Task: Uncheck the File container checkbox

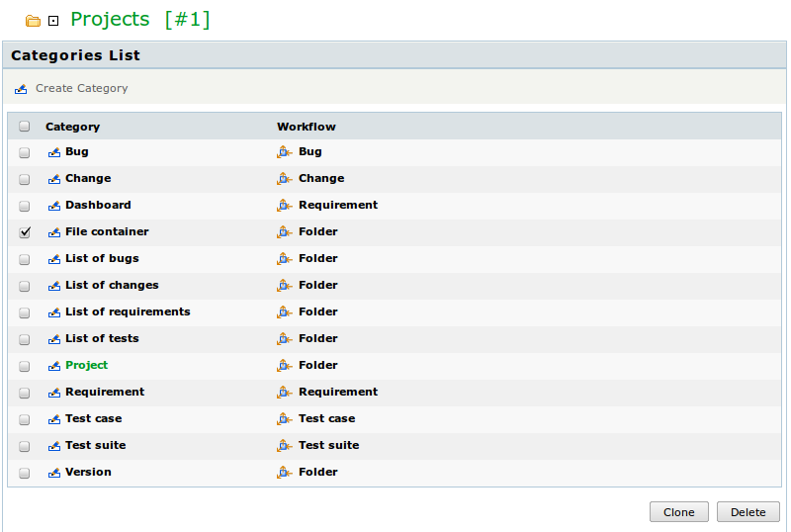Action: pyautogui.click(x=24, y=232)
